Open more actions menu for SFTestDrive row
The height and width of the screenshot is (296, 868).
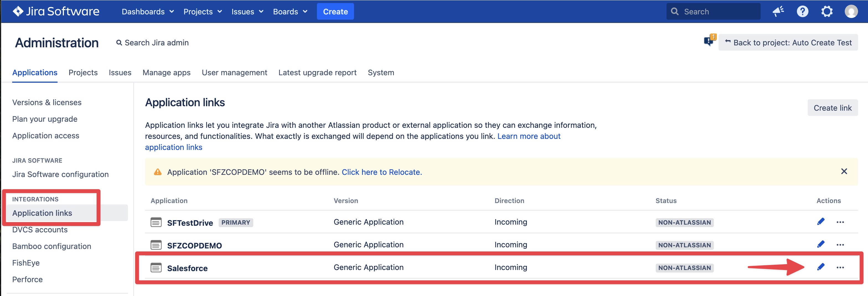[840, 222]
